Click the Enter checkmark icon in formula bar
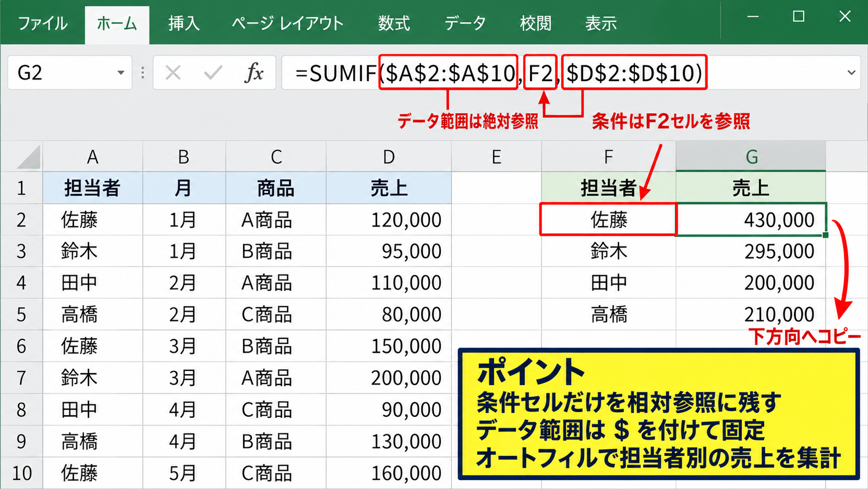Screen dimensions: 868x489 tap(213, 73)
